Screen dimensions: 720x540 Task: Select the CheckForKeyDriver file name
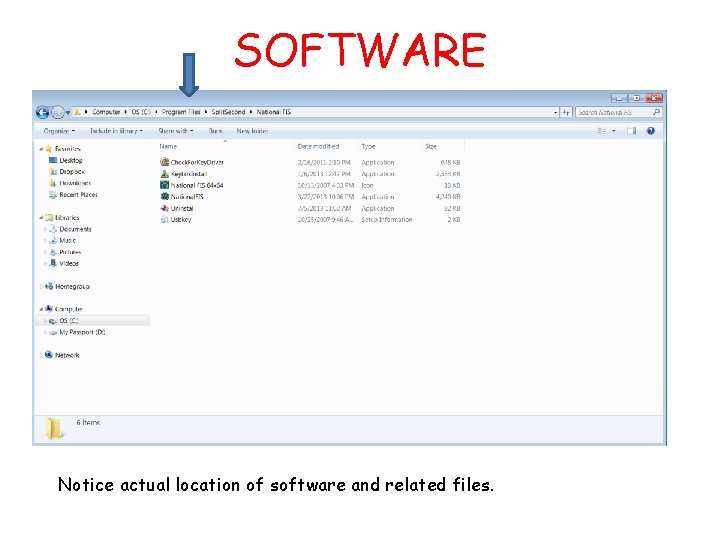tap(197, 162)
